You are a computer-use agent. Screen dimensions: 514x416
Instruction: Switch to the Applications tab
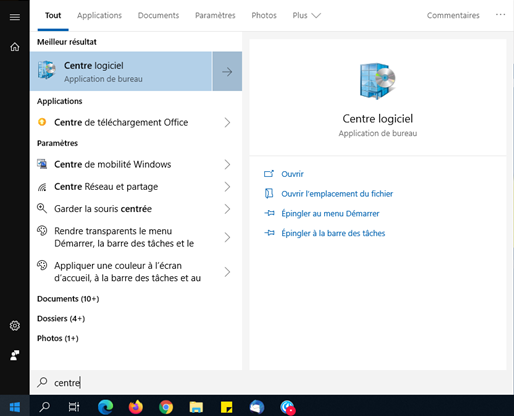pyautogui.click(x=99, y=15)
